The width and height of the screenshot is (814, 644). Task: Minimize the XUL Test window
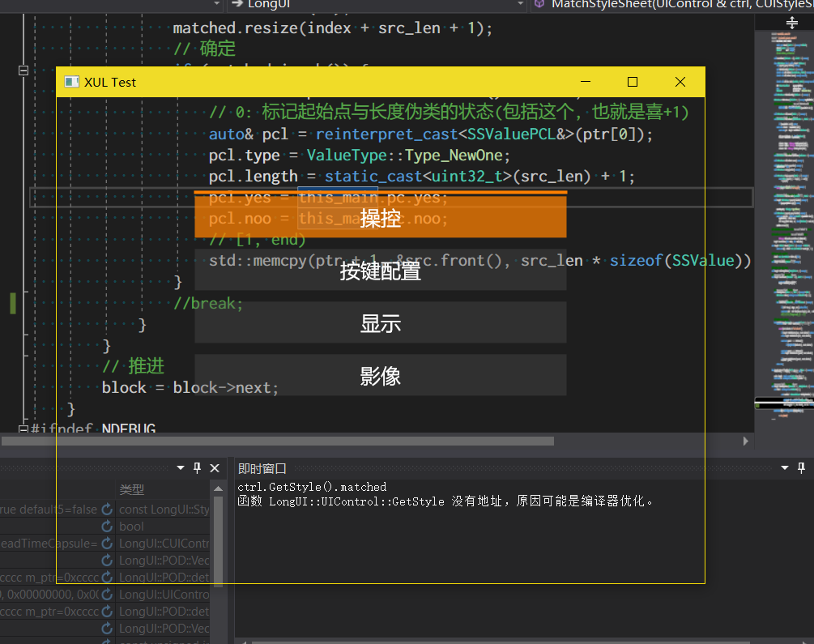tap(586, 82)
